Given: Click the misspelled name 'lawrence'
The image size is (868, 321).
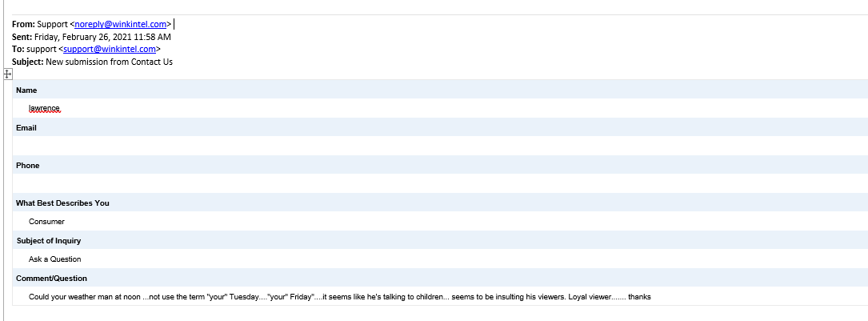Looking at the screenshot, I should (x=45, y=108).
